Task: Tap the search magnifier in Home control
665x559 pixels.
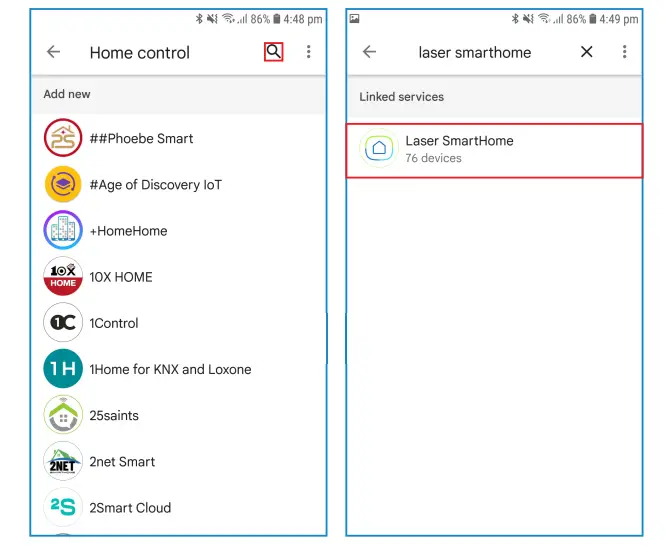Action: [274, 52]
